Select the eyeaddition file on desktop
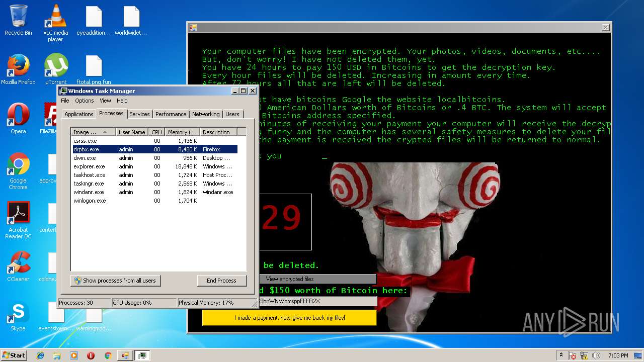 pyautogui.click(x=94, y=21)
